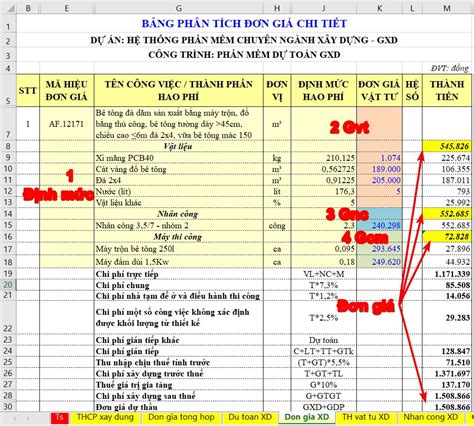The height and width of the screenshot is (426, 474).
Task: Open Don gia tong hop sheet
Action: click(181, 417)
